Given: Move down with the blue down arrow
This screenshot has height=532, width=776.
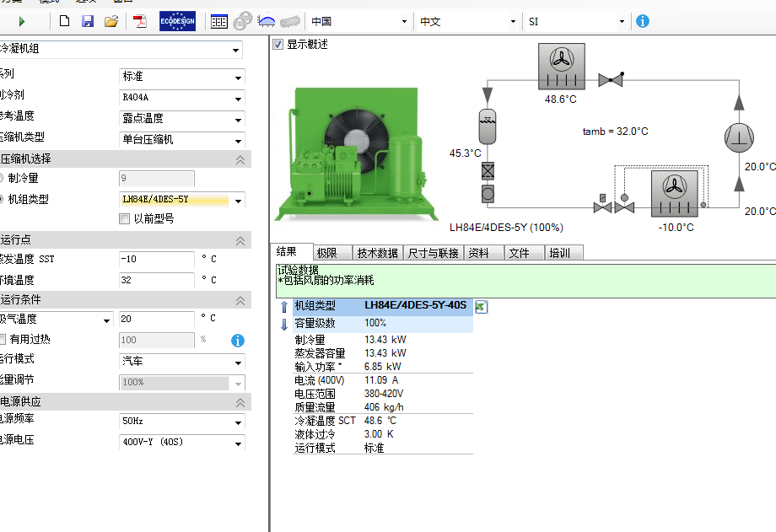Looking at the screenshot, I should pyautogui.click(x=284, y=325).
